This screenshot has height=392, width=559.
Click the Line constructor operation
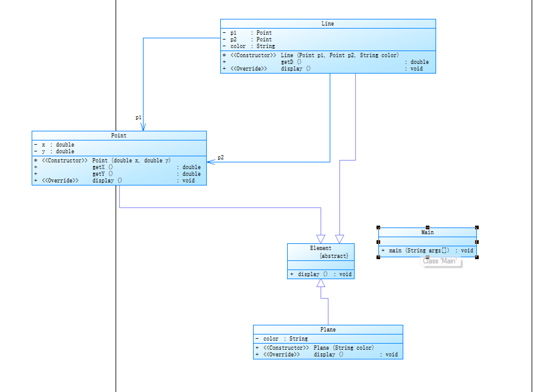coord(311,55)
